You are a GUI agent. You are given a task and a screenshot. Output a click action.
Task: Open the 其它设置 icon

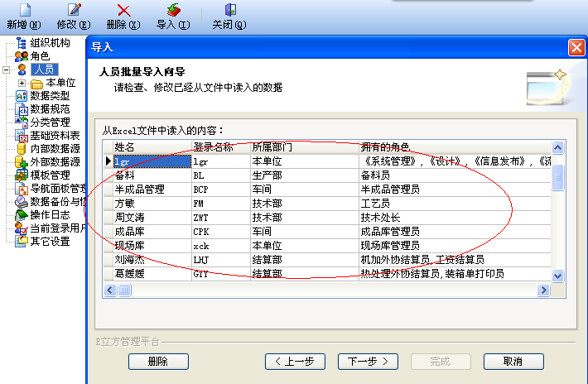[x=22, y=242]
